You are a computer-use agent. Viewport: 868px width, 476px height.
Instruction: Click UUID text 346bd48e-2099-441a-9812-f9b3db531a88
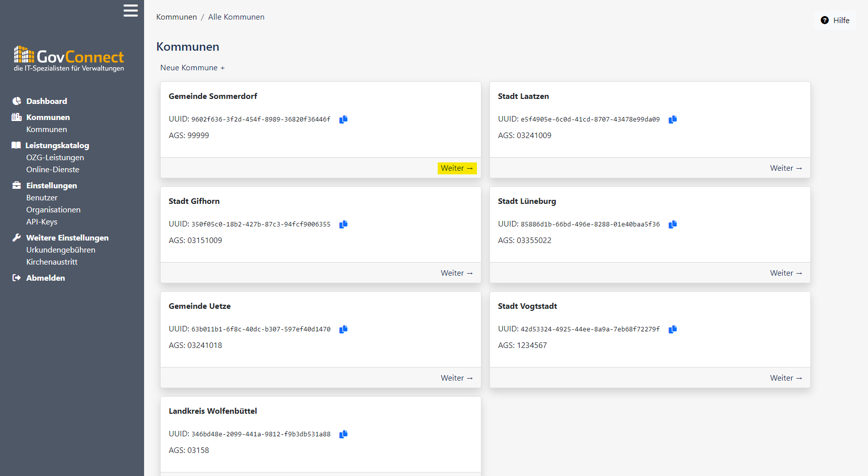coord(261,434)
